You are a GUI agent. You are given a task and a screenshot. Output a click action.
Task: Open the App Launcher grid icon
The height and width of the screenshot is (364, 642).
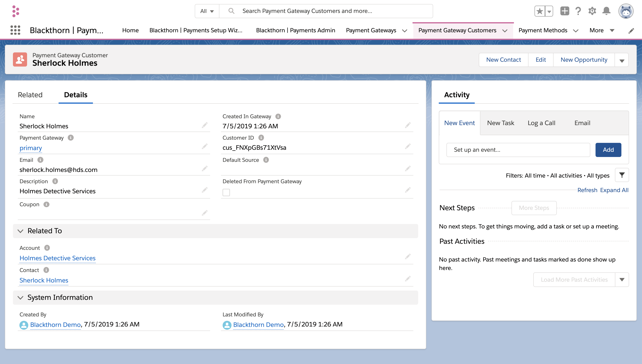point(15,30)
